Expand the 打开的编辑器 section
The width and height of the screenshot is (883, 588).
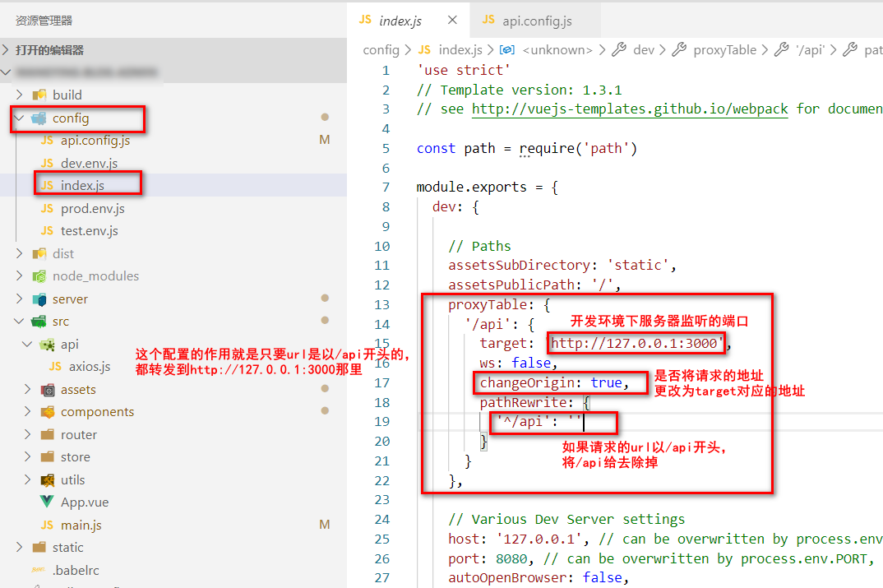click(x=6, y=50)
